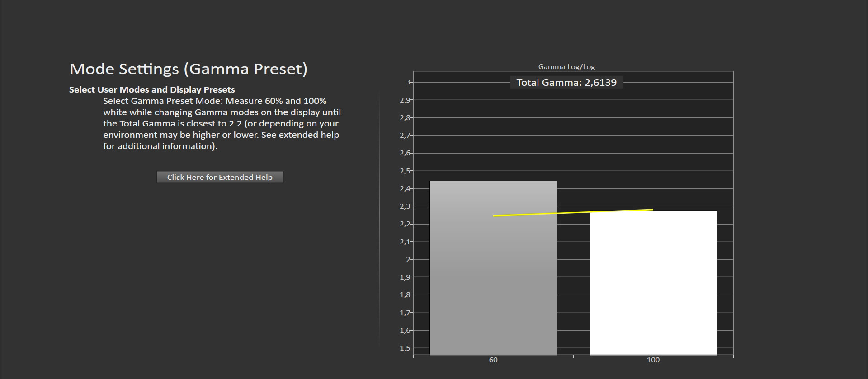The image size is (868, 379).
Task: Click the 3 value on the y-axis
Action: 408,82
